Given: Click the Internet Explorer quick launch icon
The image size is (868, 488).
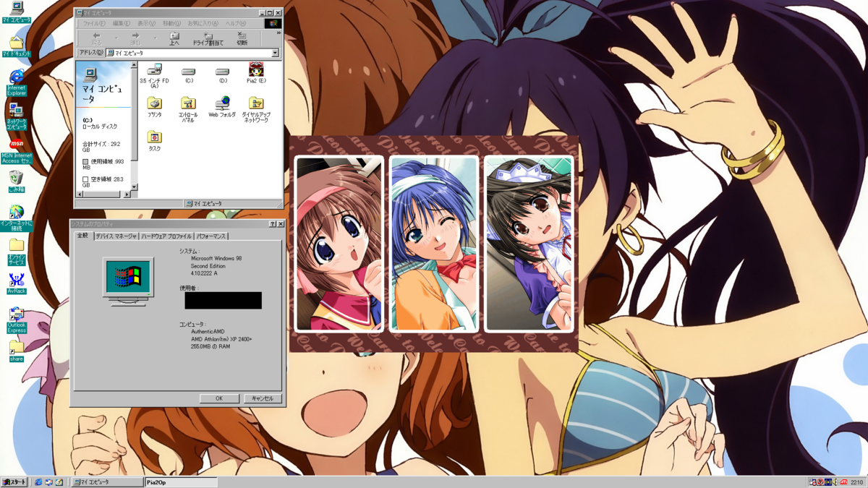Looking at the screenshot, I should pyautogui.click(x=38, y=482).
